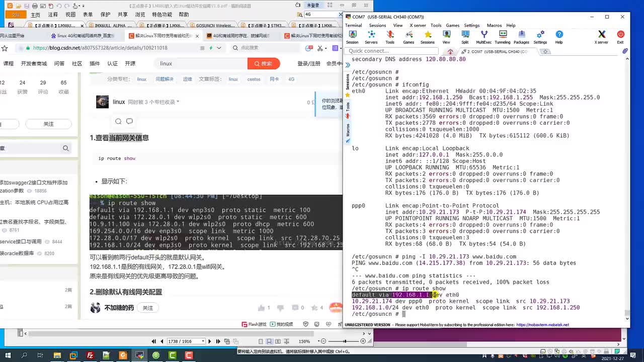Screen dimensions: 644x362
Task: Click the centos article tag
Action: 254,79
